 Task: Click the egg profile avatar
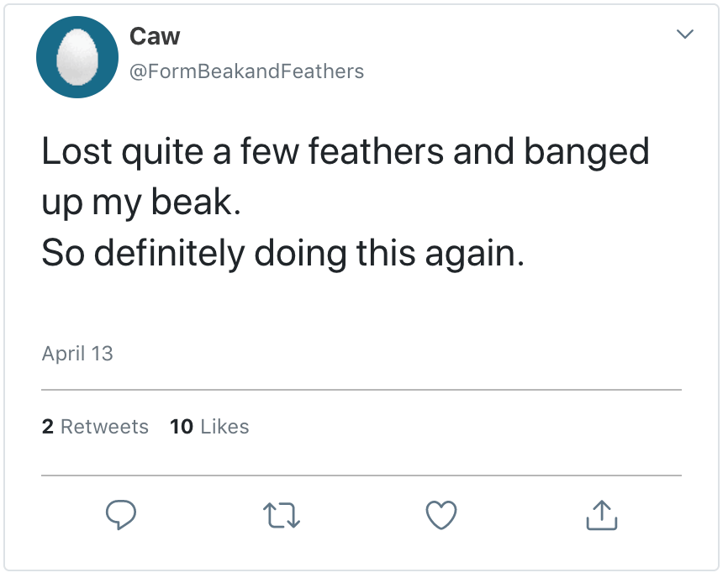tap(77, 58)
